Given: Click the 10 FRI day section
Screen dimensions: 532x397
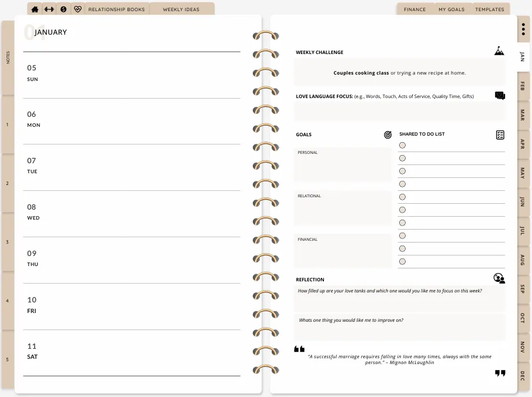Looking at the screenshot, I should (x=132, y=307).
